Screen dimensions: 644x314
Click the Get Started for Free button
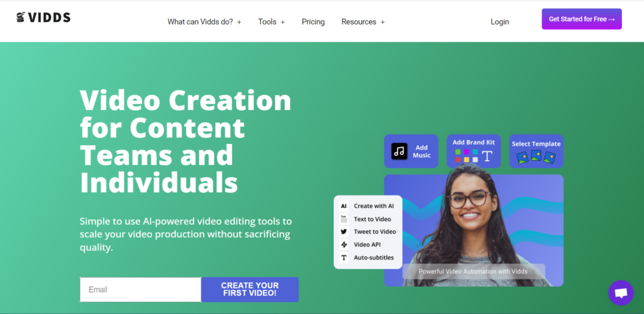pos(582,19)
